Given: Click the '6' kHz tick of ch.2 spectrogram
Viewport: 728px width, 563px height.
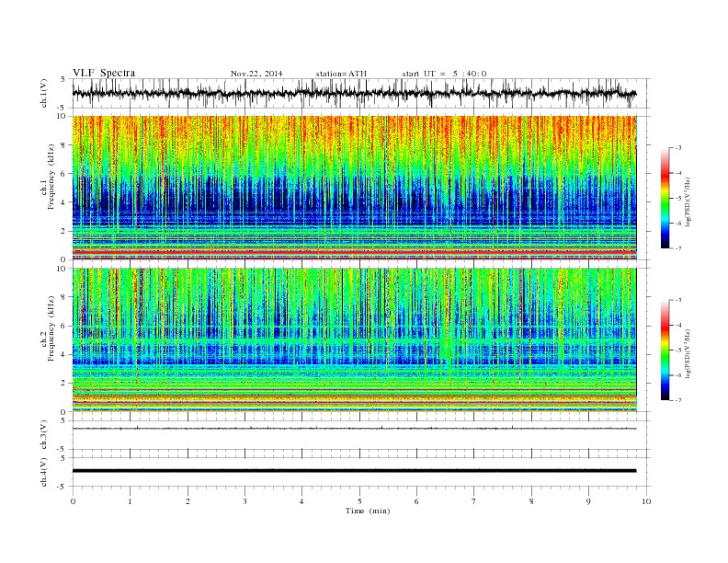Looking at the screenshot, I should click(x=64, y=326).
